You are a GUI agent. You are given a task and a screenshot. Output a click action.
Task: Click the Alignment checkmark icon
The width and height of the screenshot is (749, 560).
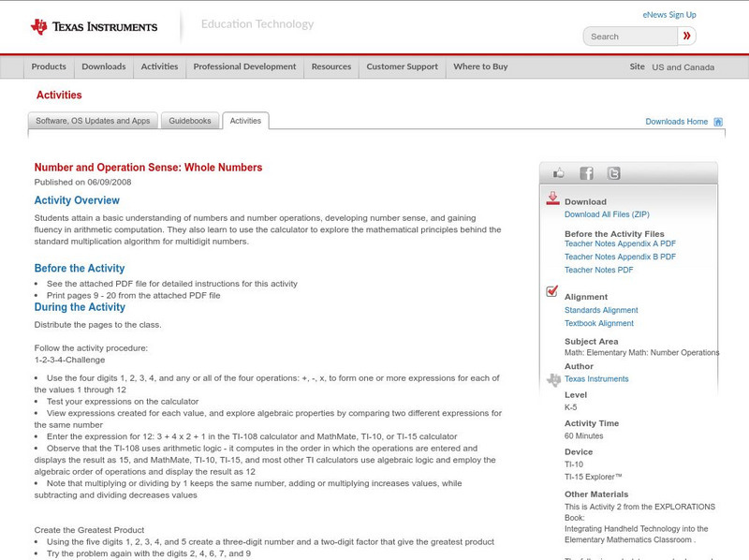[x=551, y=291]
